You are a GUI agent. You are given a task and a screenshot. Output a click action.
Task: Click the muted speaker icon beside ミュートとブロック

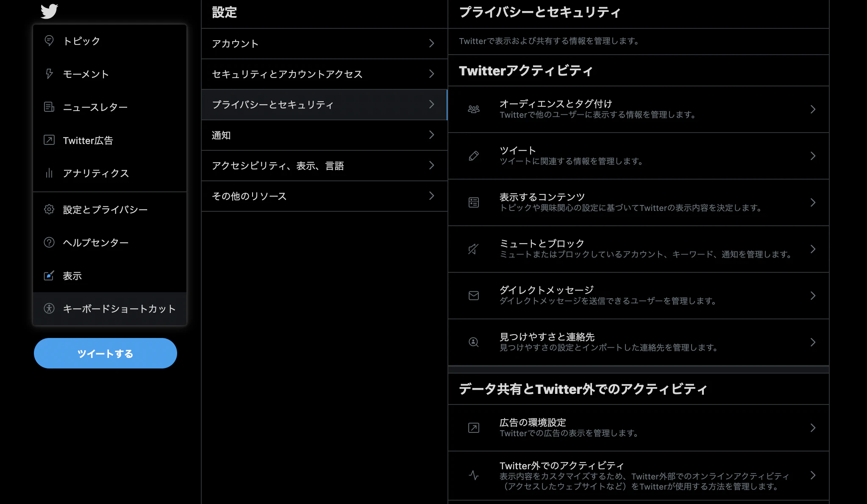pyautogui.click(x=474, y=249)
